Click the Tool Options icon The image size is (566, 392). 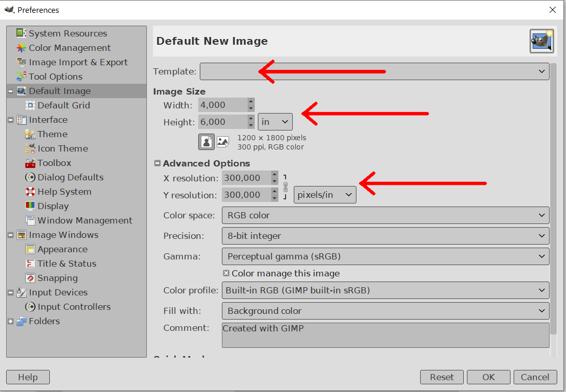point(21,77)
